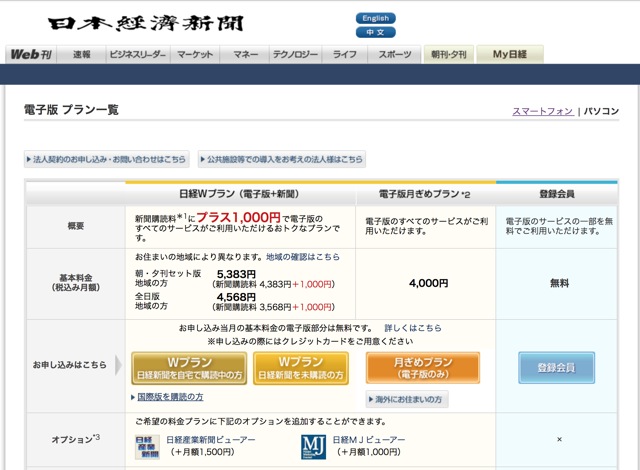The image size is (640, 470).
Task: Follow the 詳しくはこちら link
Action: click(x=413, y=328)
